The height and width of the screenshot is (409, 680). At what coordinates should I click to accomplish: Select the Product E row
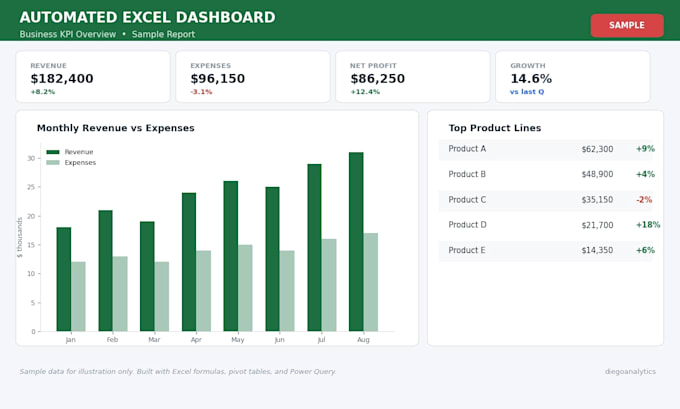point(546,251)
